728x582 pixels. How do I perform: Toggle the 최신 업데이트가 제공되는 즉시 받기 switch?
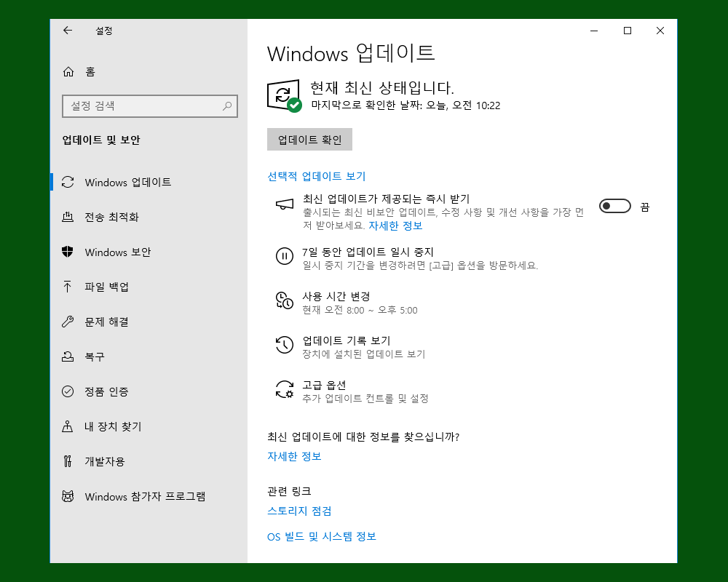(x=614, y=206)
